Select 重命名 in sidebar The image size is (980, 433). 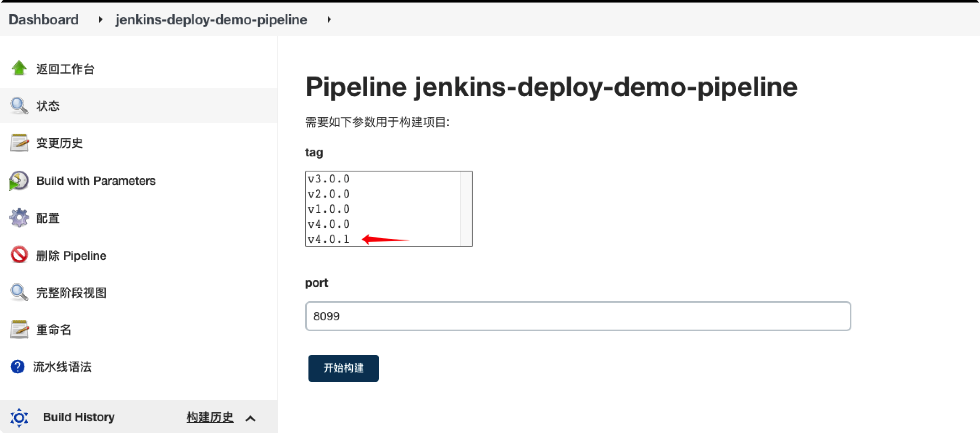53,330
